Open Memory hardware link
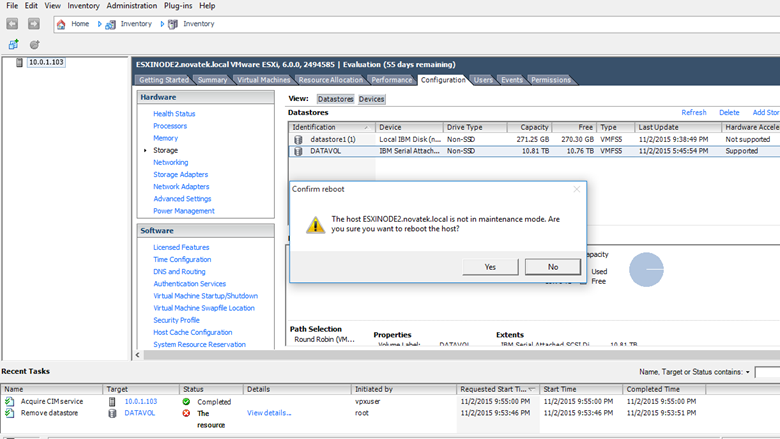This screenshot has width=780, height=439. pos(165,138)
